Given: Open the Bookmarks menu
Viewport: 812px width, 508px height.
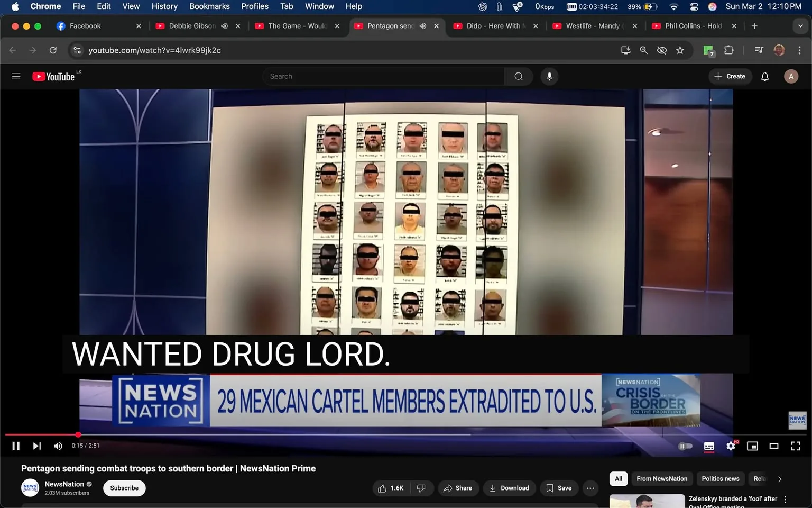Looking at the screenshot, I should pos(209,6).
